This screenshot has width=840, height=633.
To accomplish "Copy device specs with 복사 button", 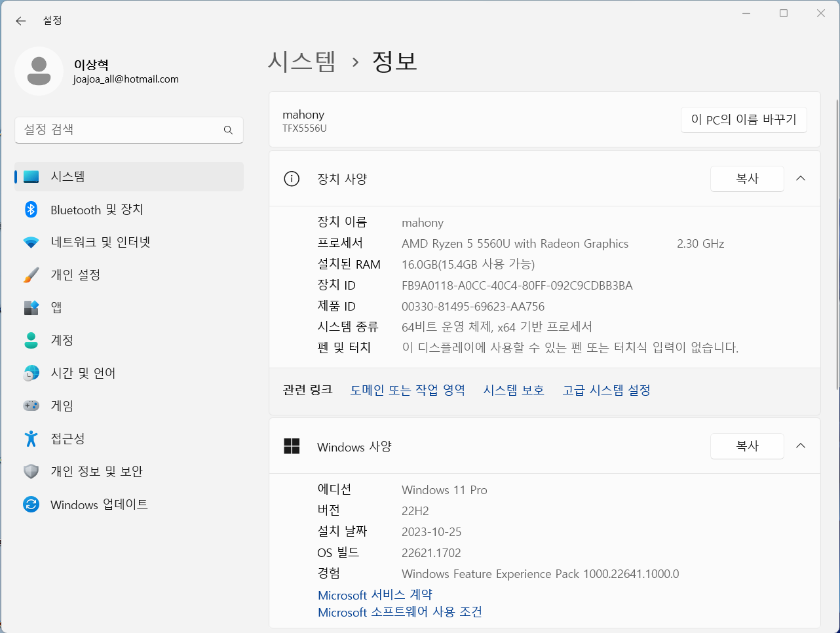I will [x=747, y=179].
